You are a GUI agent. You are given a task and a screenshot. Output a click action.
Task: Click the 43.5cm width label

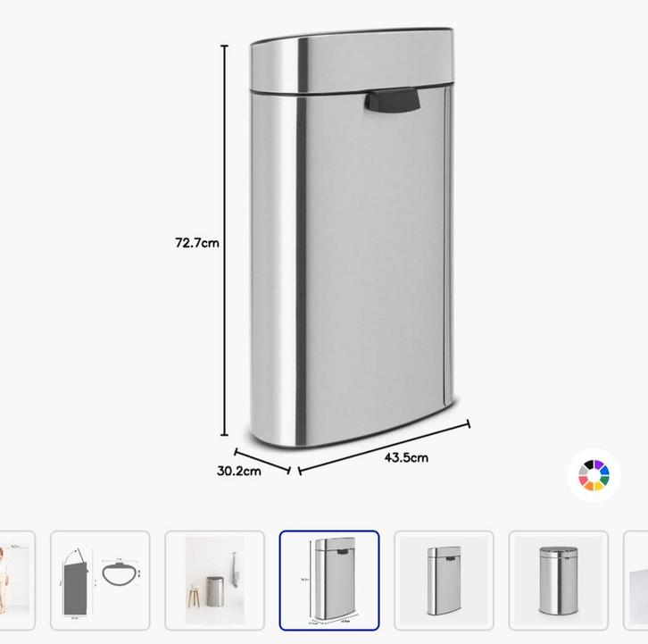pyautogui.click(x=406, y=457)
